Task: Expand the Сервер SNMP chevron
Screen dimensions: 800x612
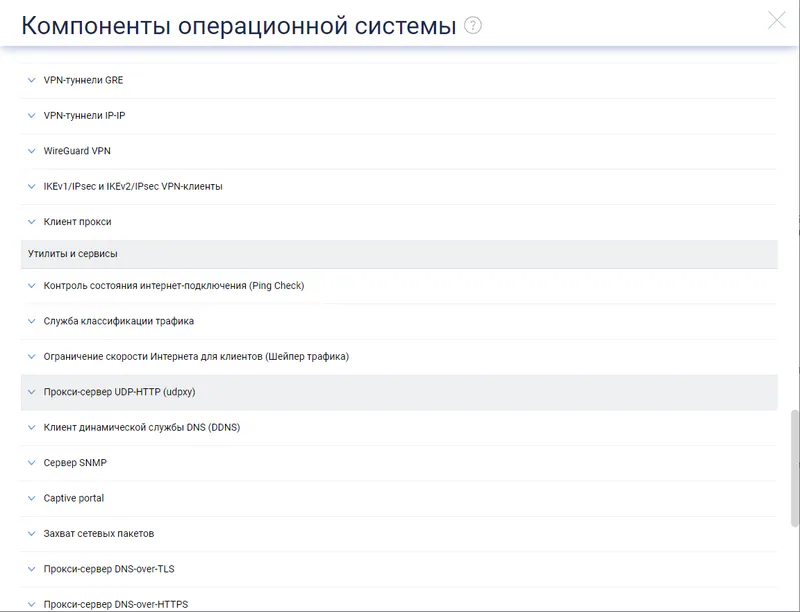Action: click(32, 463)
